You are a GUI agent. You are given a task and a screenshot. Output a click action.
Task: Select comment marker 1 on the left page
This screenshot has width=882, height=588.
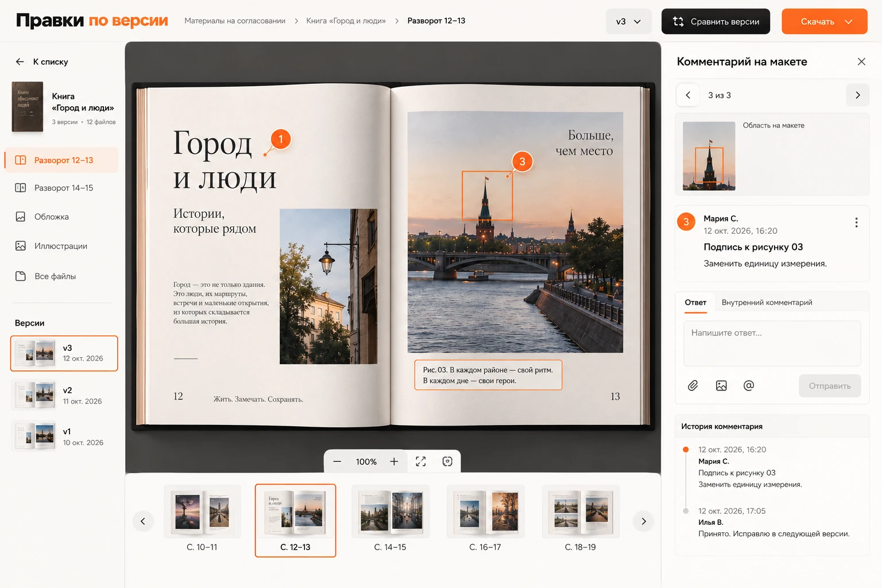[280, 139]
